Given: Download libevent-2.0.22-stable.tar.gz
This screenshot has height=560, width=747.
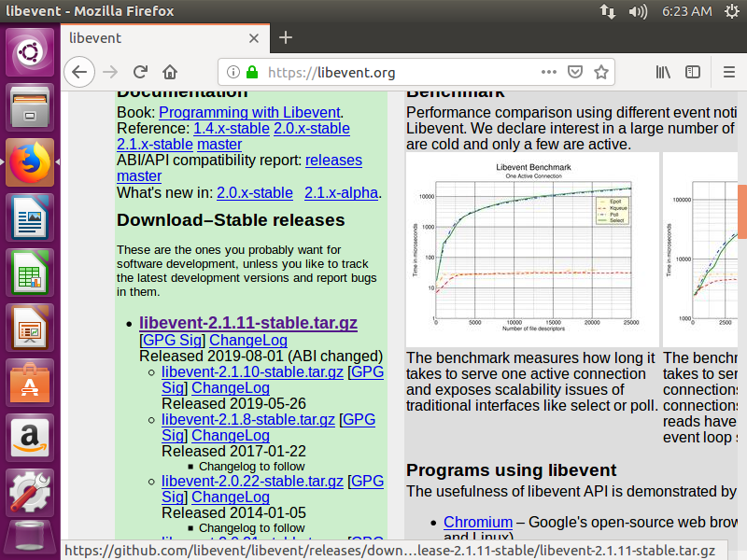Looking at the screenshot, I should [x=252, y=481].
